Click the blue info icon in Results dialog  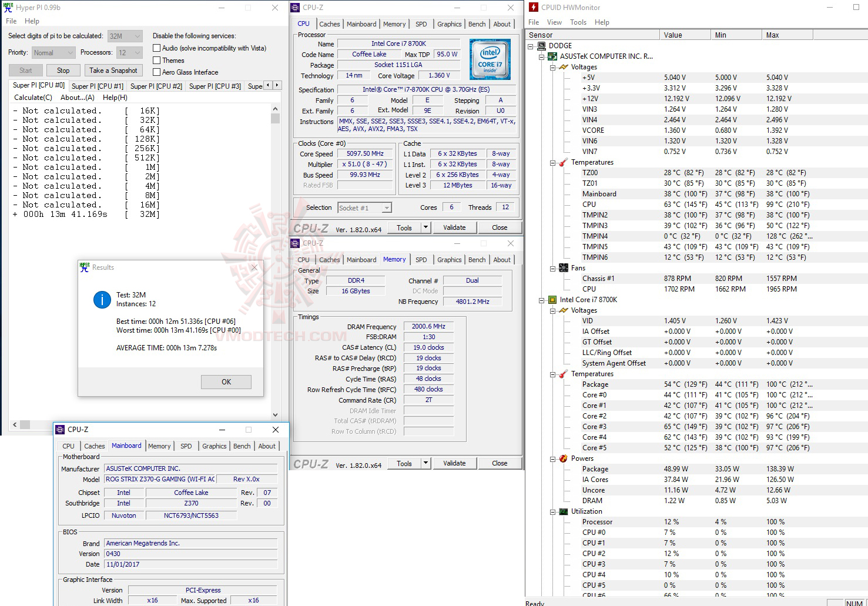(102, 299)
